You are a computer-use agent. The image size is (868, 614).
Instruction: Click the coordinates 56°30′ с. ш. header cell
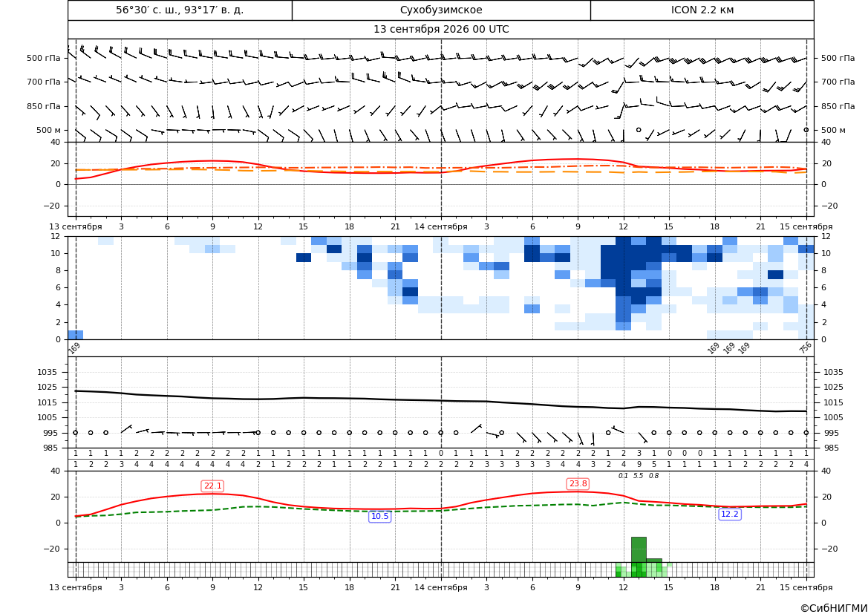[180, 10]
